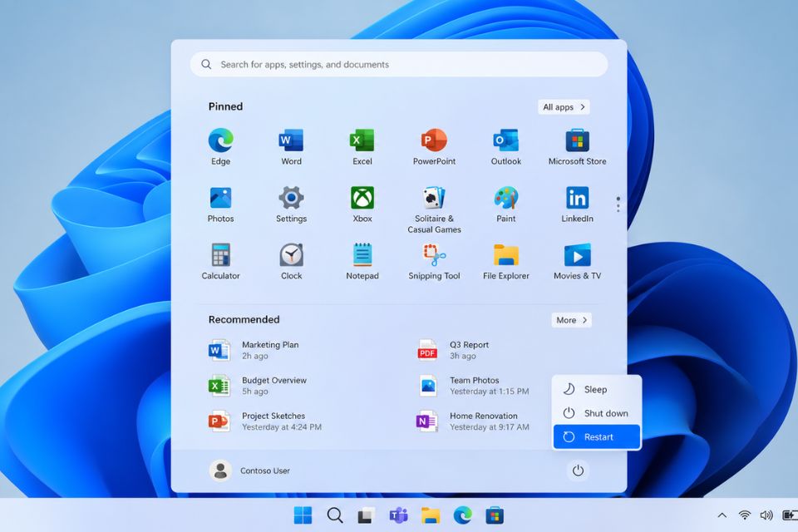Open the Photos app
This screenshot has width=798, height=532.
pos(220,204)
